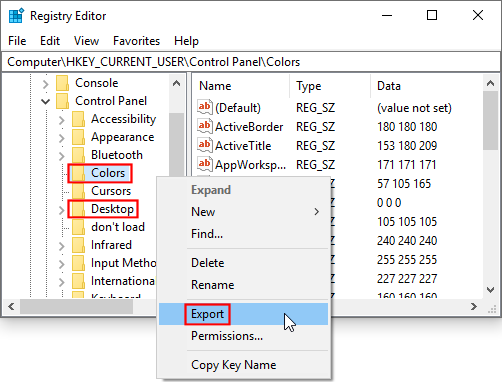Collapse the Control Panel tree node
502x382 pixels.
click(46, 101)
